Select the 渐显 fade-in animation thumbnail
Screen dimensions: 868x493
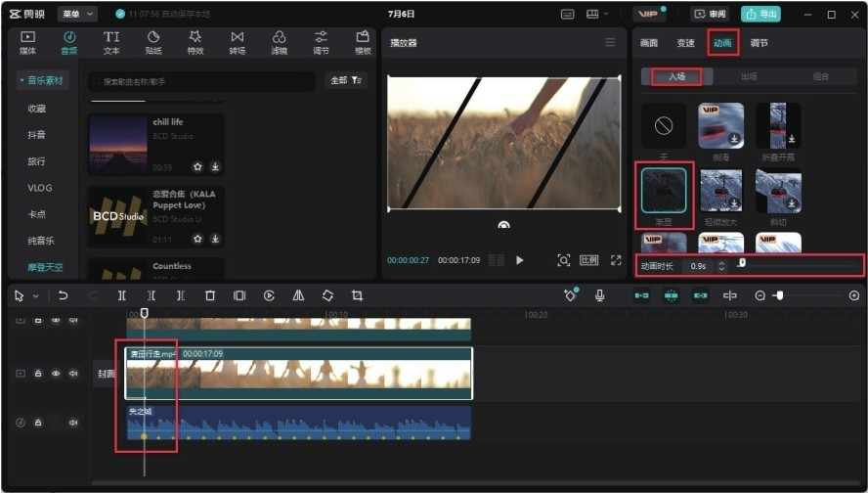click(x=664, y=191)
